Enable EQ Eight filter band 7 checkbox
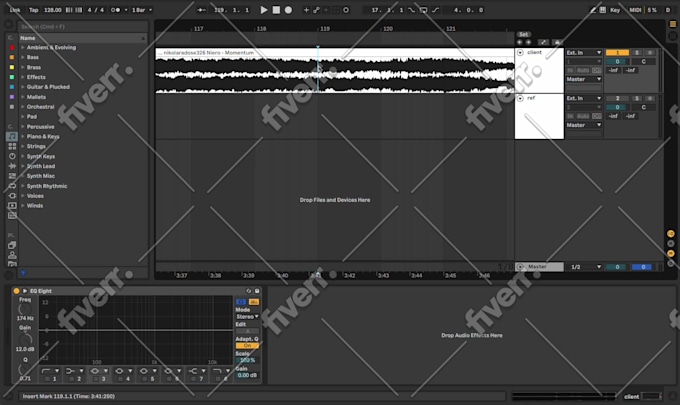 coord(193,379)
